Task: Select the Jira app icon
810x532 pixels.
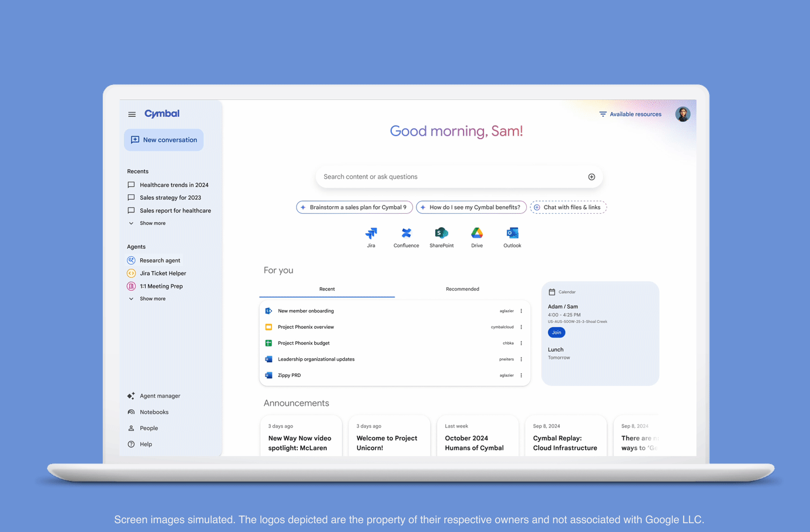Action: tap(371, 233)
